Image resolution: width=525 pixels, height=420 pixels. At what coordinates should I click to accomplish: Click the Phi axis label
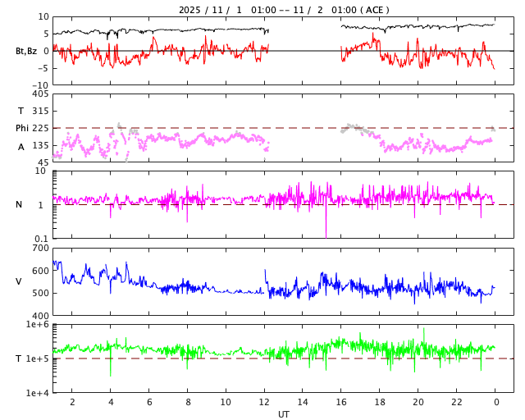(x=22, y=128)
